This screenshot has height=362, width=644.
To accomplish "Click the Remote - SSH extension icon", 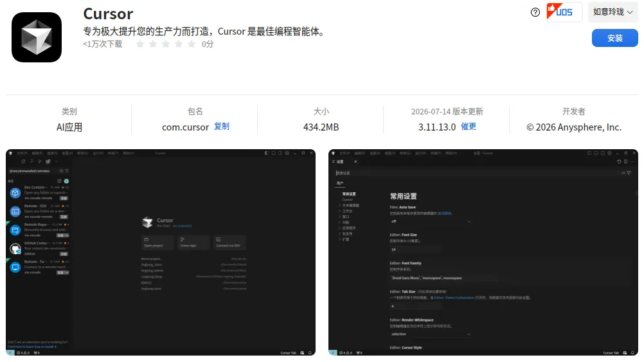I will point(15,212).
